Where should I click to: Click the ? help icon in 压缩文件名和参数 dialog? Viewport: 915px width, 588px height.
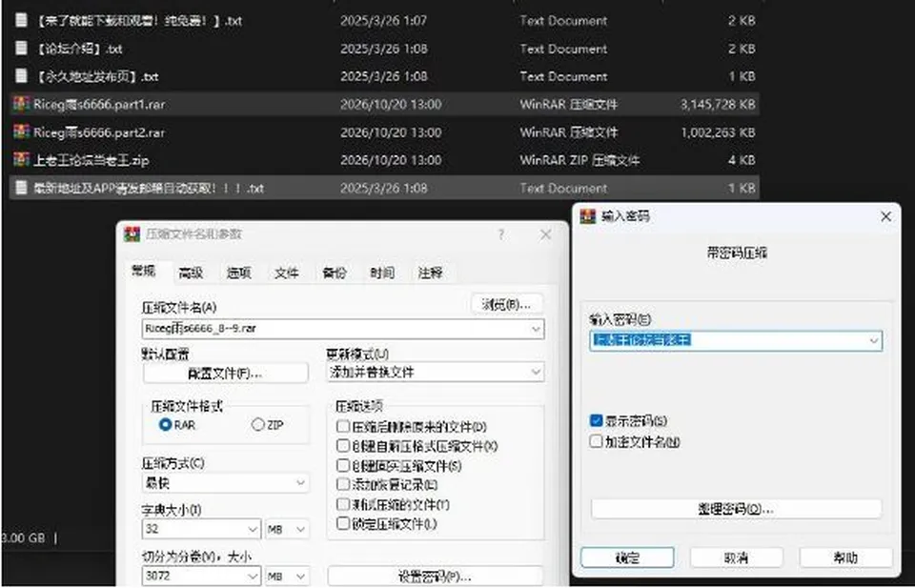[x=500, y=234]
